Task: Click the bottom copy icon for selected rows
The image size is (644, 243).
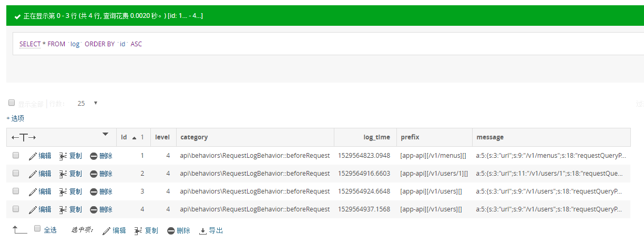Action: [139, 230]
